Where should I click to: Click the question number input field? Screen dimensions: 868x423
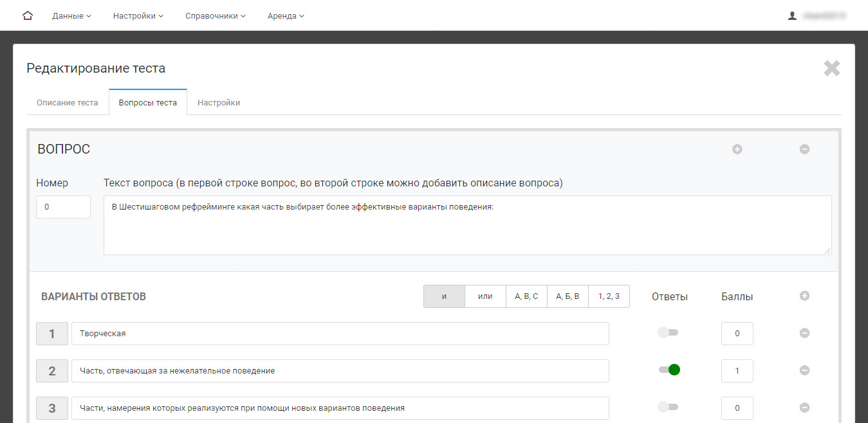[63, 207]
